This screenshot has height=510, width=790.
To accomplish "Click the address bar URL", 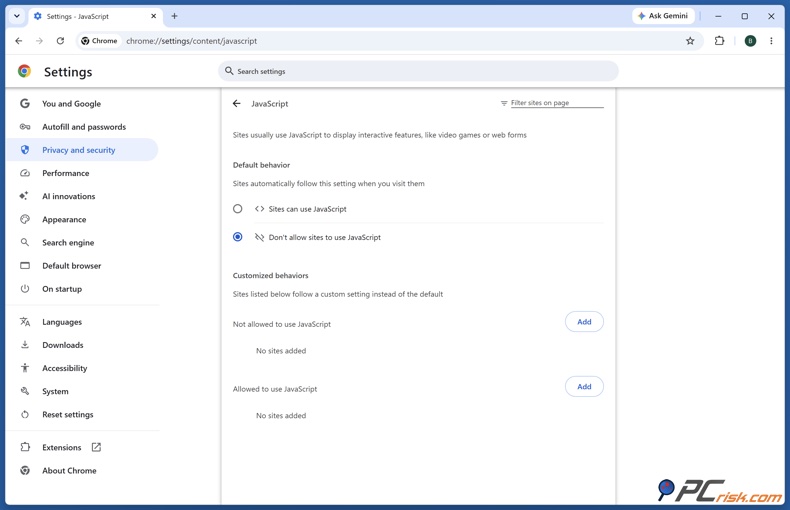I will click(191, 41).
